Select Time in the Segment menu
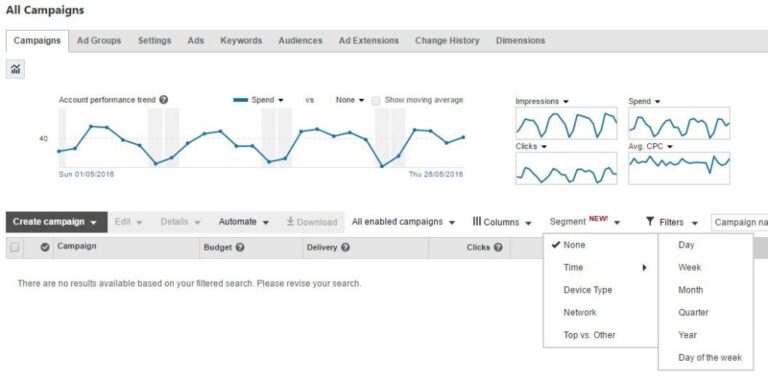Image resolution: width=768 pixels, height=381 pixels. click(600, 267)
